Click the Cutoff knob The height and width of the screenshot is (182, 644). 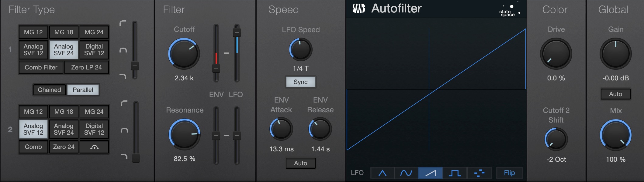[x=184, y=54]
